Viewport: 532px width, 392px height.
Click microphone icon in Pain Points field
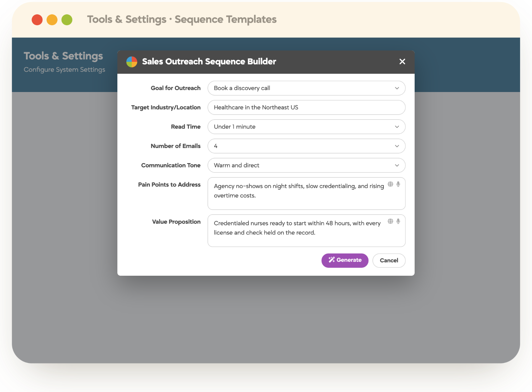(x=398, y=184)
